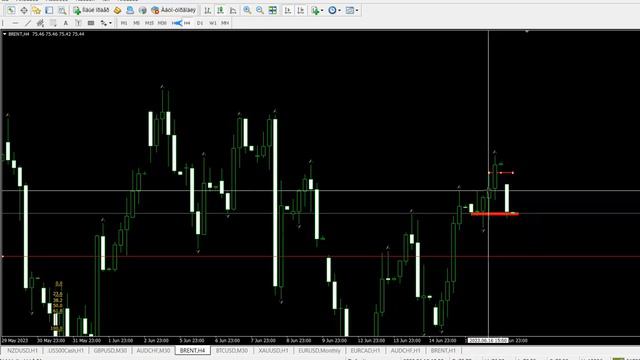Show the Data Window panel icon

click(x=49, y=10)
